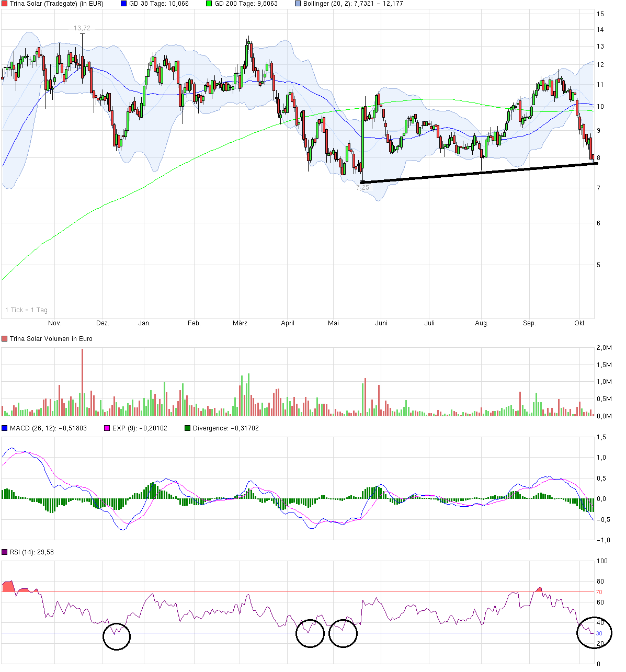Click the blue GD 38 Tage swatch
Image resolution: width=626 pixels, height=672 pixels.
click(x=123, y=4)
